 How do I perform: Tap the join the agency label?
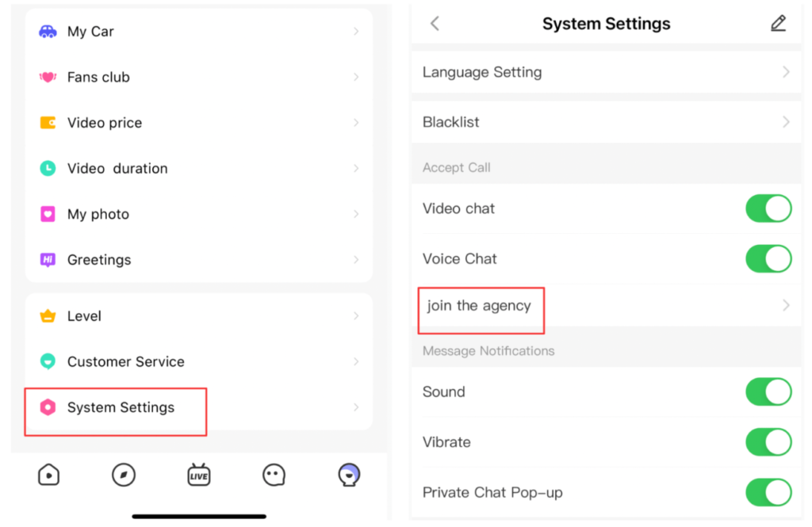coord(479,306)
